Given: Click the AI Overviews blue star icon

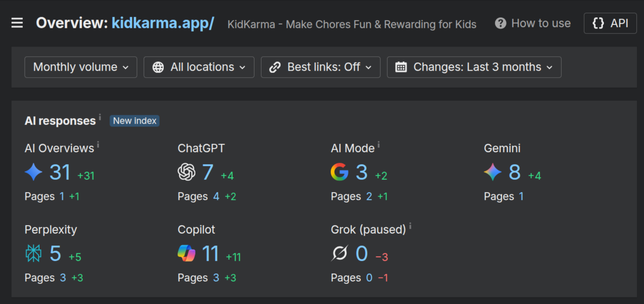Looking at the screenshot, I should [x=34, y=172].
